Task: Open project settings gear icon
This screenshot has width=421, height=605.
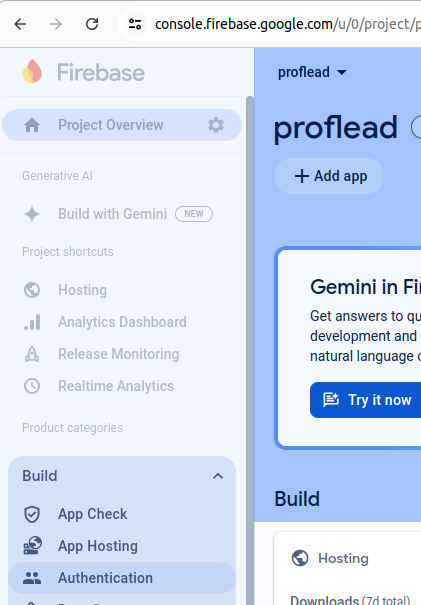Action: [216, 125]
